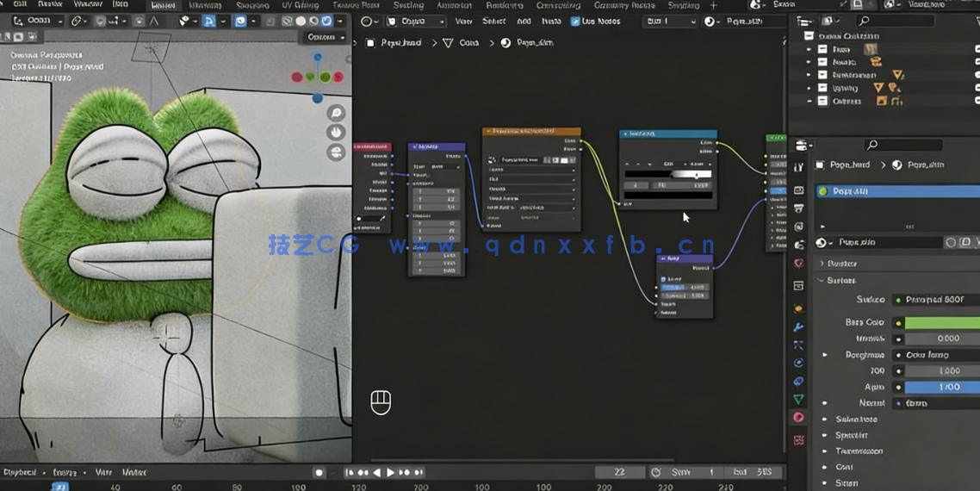This screenshot has width=980, height=491.
Task: Switch viewport to wireframe shading
Action: pos(288,22)
